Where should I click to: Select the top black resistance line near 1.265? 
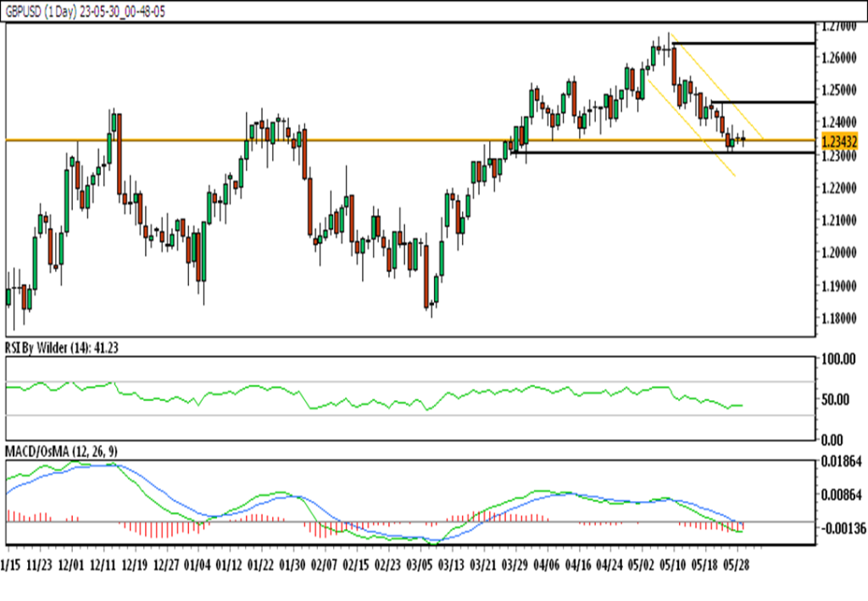pos(743,42)
